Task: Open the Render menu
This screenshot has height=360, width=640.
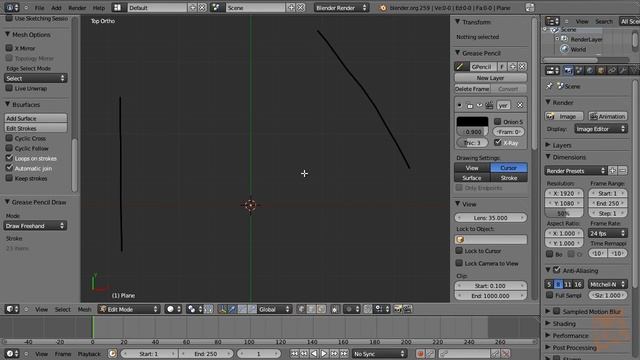Action: coord(77,7)
